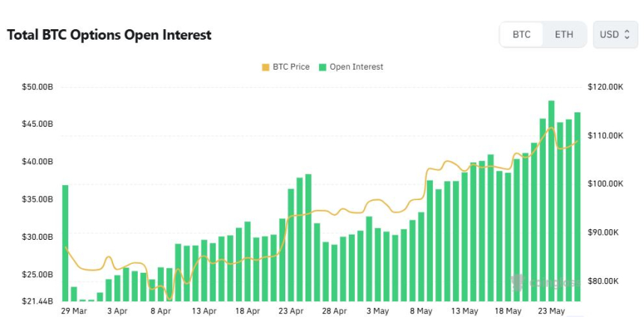Click the green Open Interest legend swatch

(x=323, y=67)
